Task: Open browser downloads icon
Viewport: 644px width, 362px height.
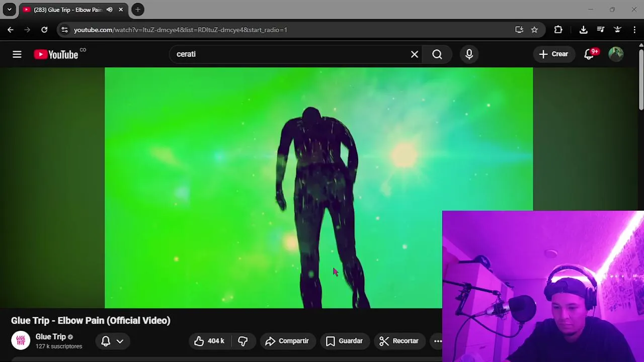Action: pos(584,30)
